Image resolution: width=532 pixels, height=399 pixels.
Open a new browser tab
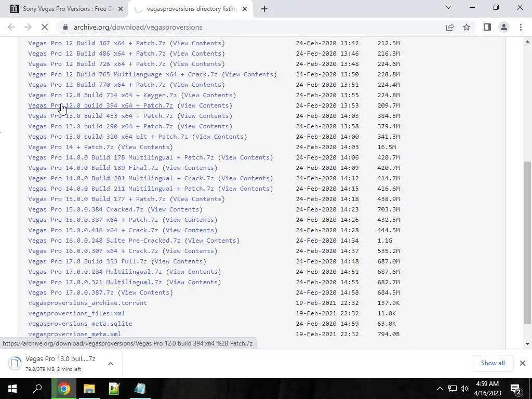[264, 9]
